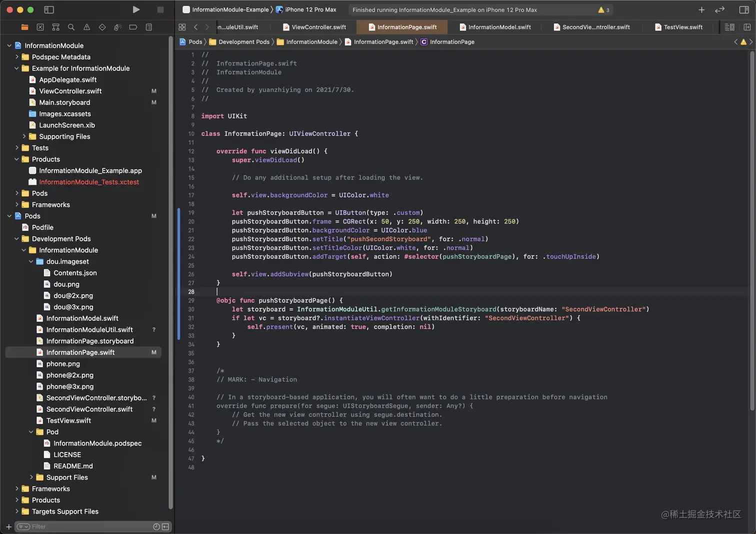Switch to the TestView.swift tab
Image resolution: width=756 pixels, height=534 pixels.
(x=678, y=27)
